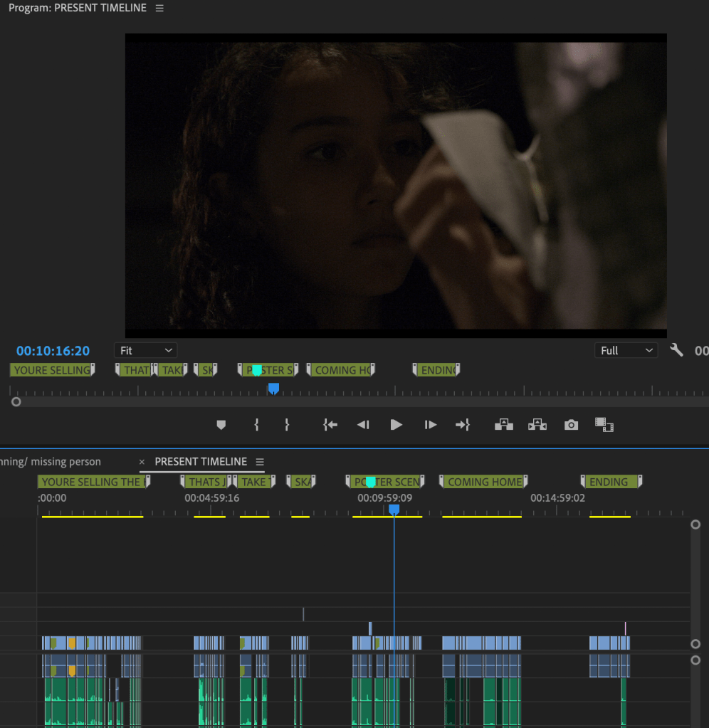Step forward one frame
The image size is (709, 728).
pyautogui.click(x=431, y=425)
